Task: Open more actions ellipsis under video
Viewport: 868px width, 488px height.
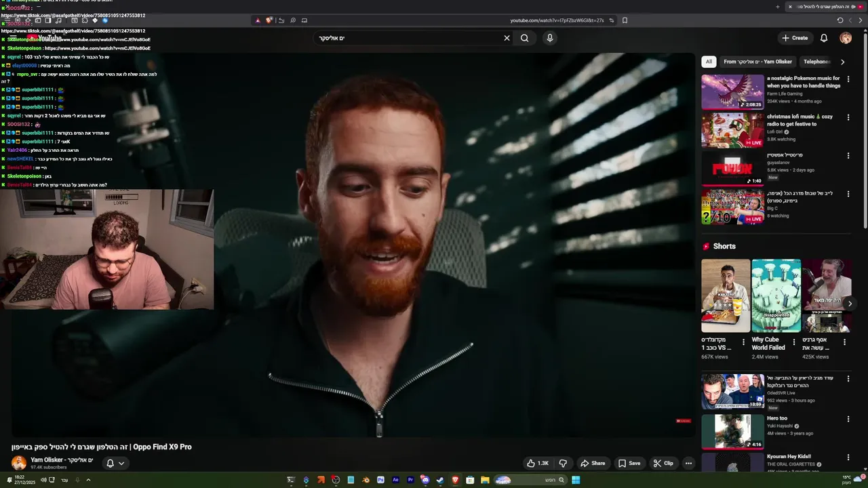Action: coord(688,464)
